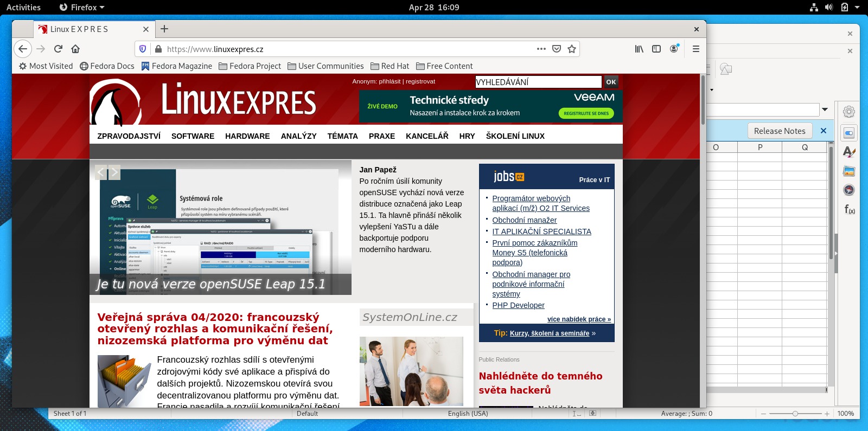Open Red Hat bookmark folder
The height and width of the screenshot is (431, 868).
click(x=390, y=66)
